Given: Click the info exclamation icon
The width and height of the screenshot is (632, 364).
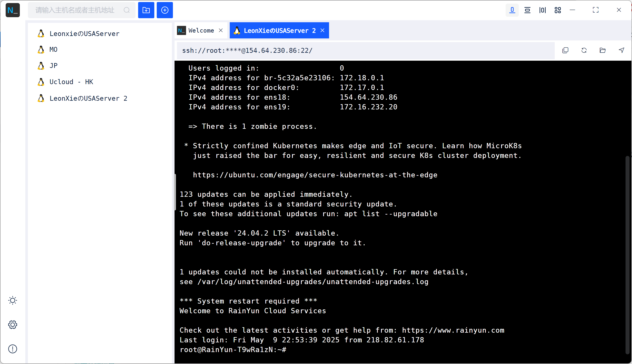Looking at the screenshot, I should pyautogui.click(x=13, y=349).
